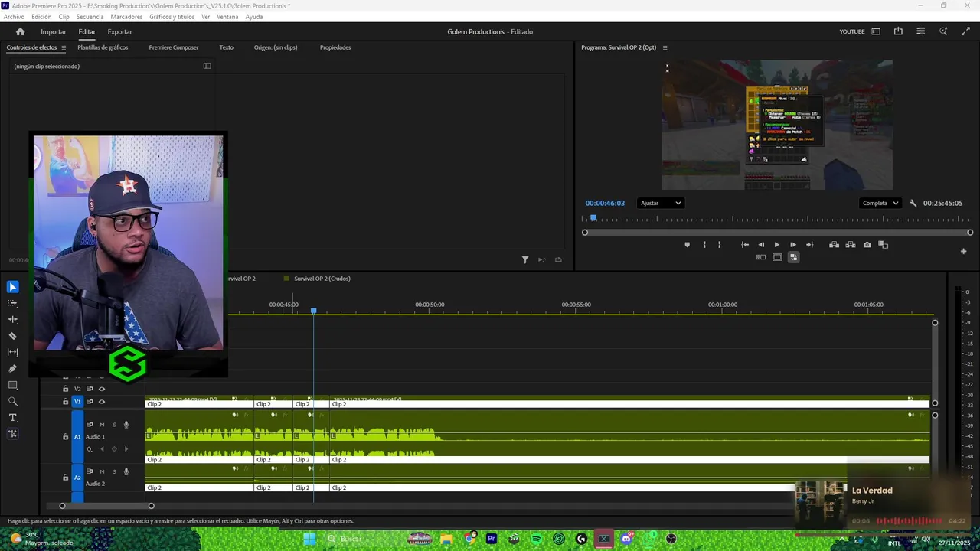The width and height of the screenshot is (980, 551).
Task: Click the 00:00:46:03 playhead timecode
Action: click(605, 203)
